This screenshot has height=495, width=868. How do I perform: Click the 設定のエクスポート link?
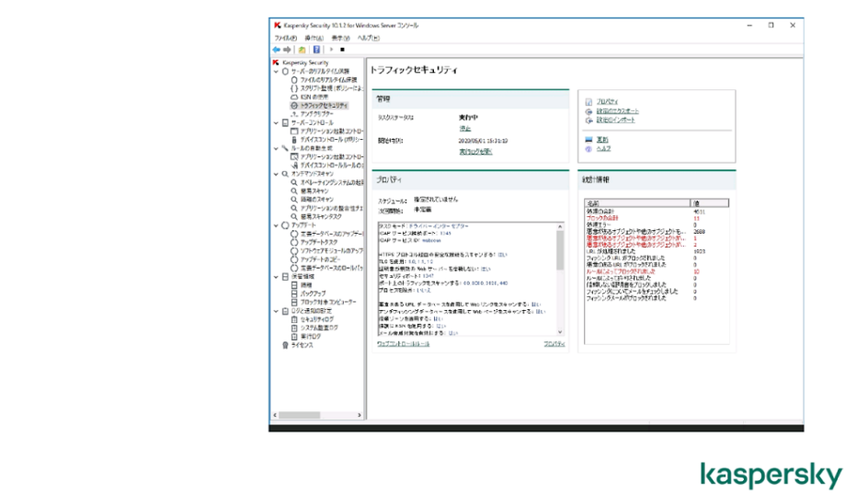(617, 111)
